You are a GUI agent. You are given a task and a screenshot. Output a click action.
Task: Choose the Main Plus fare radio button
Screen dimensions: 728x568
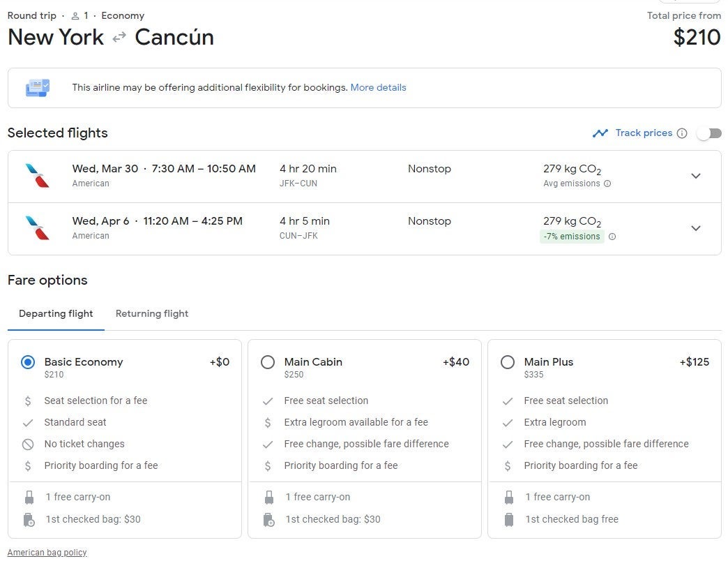(508, 362)
